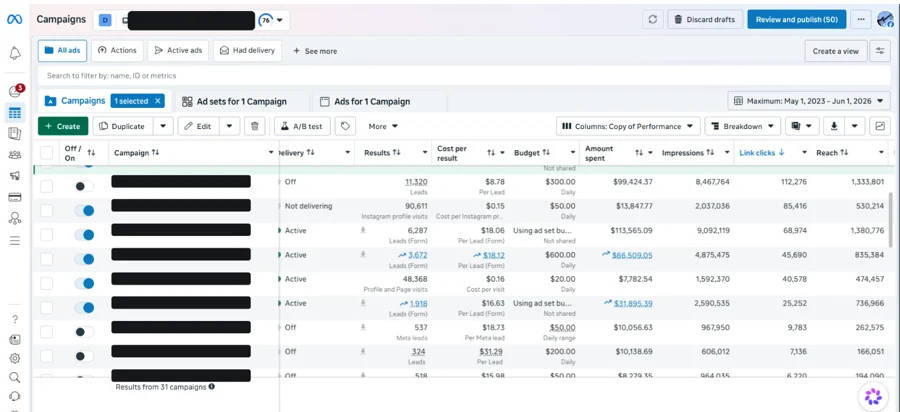Open the 3,672 Leads (Form) results link
This screenshot has width=900, height=412.
(417, 255)
